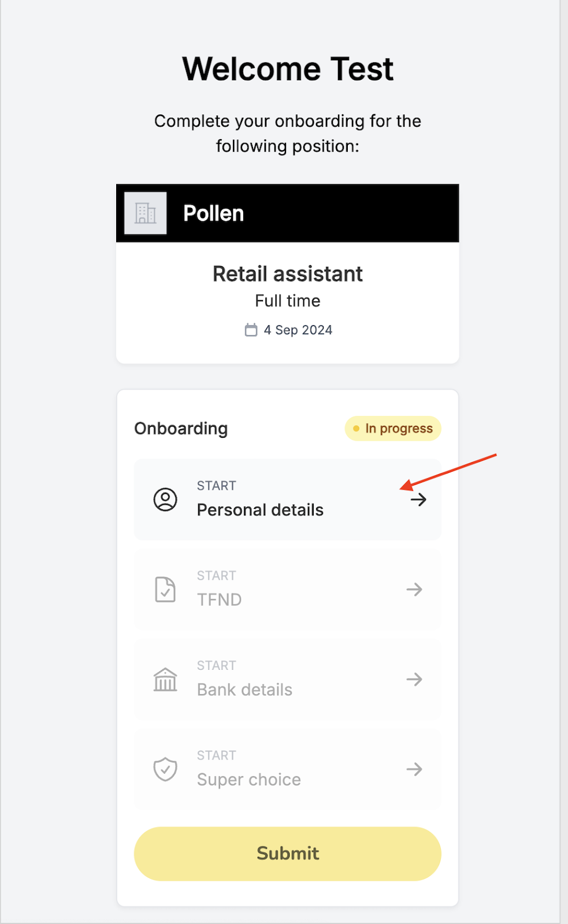Select the TFND step label

pos(220,600)
